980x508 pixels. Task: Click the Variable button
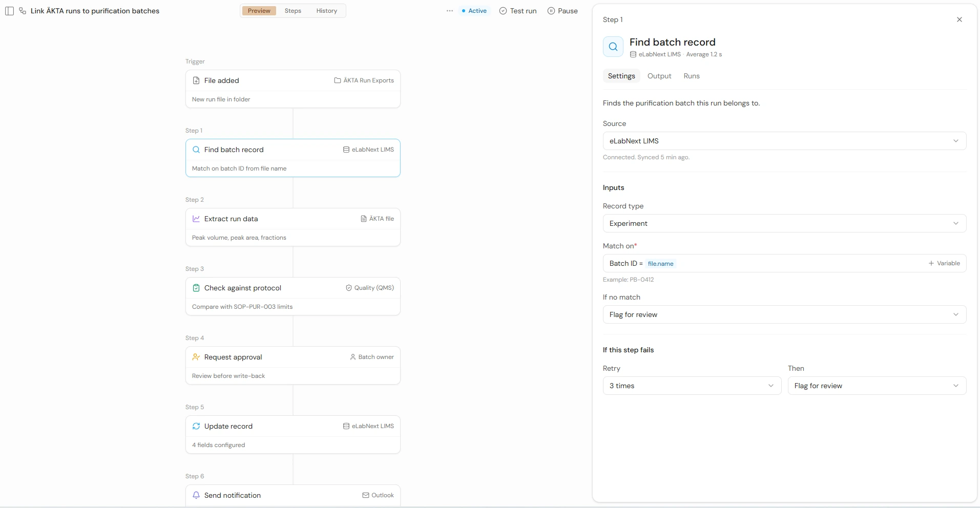click(944, 263)
